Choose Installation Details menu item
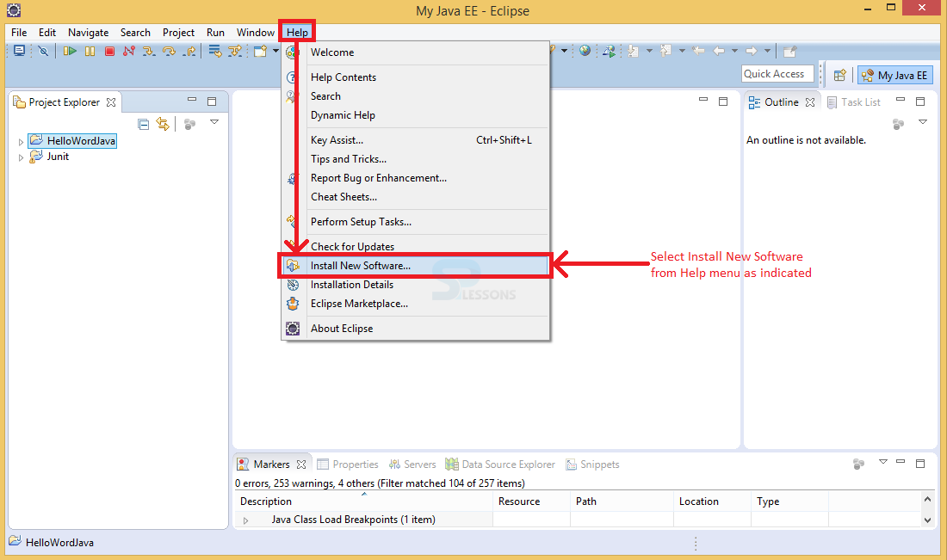The width and height of the screenshot is (947, 560). coord(416,285)
